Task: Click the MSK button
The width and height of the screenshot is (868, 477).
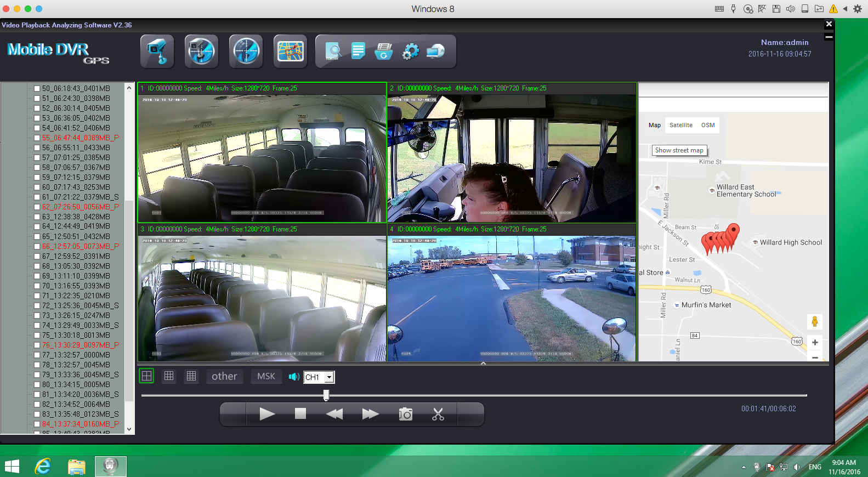Action: point(266,376)
